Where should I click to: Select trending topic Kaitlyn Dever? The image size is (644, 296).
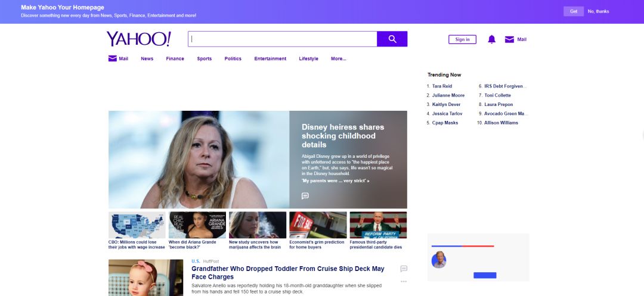[x=446, y=105]
